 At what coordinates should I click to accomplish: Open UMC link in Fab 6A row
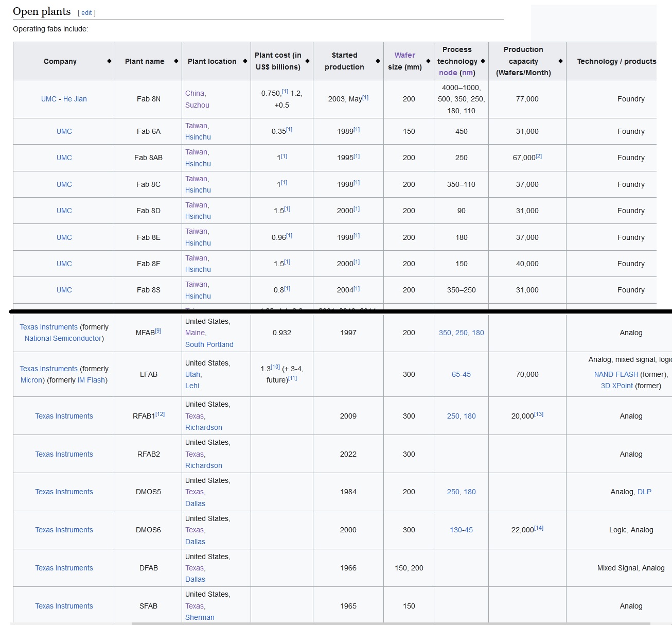click(64, 131)
